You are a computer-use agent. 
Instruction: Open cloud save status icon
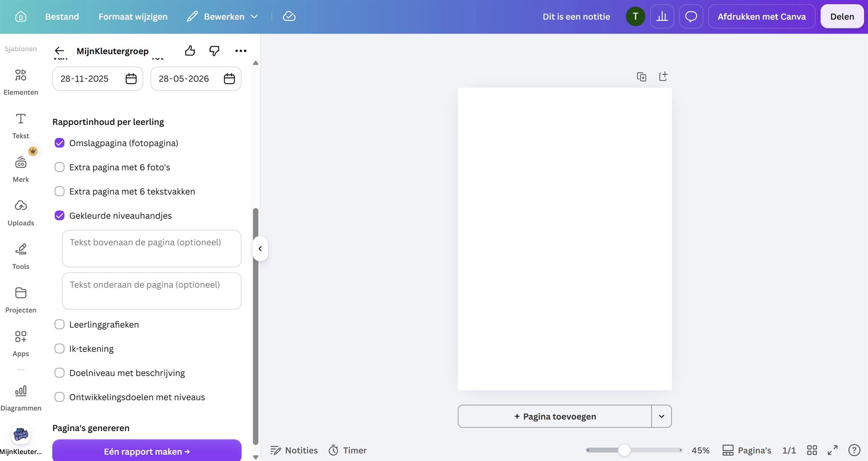tap(289, 16)
